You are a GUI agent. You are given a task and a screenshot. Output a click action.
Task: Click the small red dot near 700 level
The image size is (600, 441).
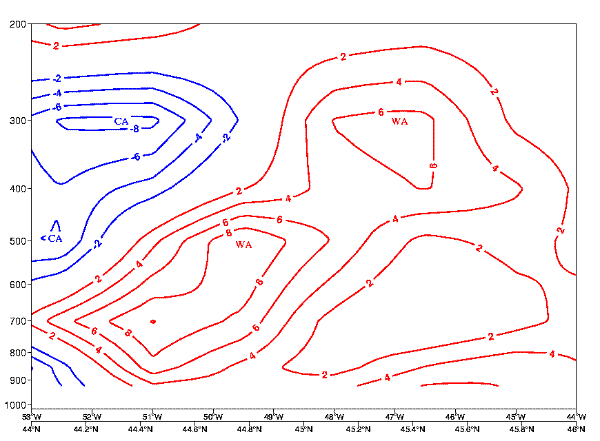click(x=153, y=321)
